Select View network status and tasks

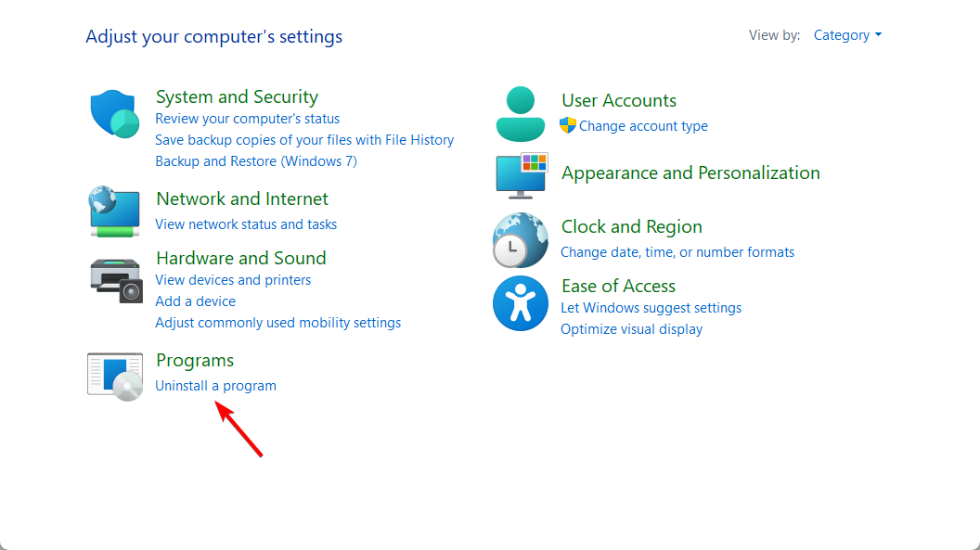tap(246, 224)
